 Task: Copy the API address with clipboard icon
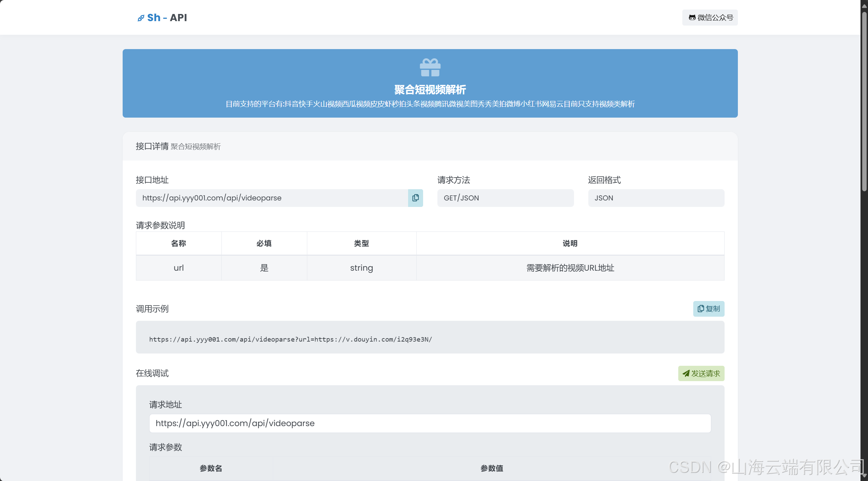415,198
